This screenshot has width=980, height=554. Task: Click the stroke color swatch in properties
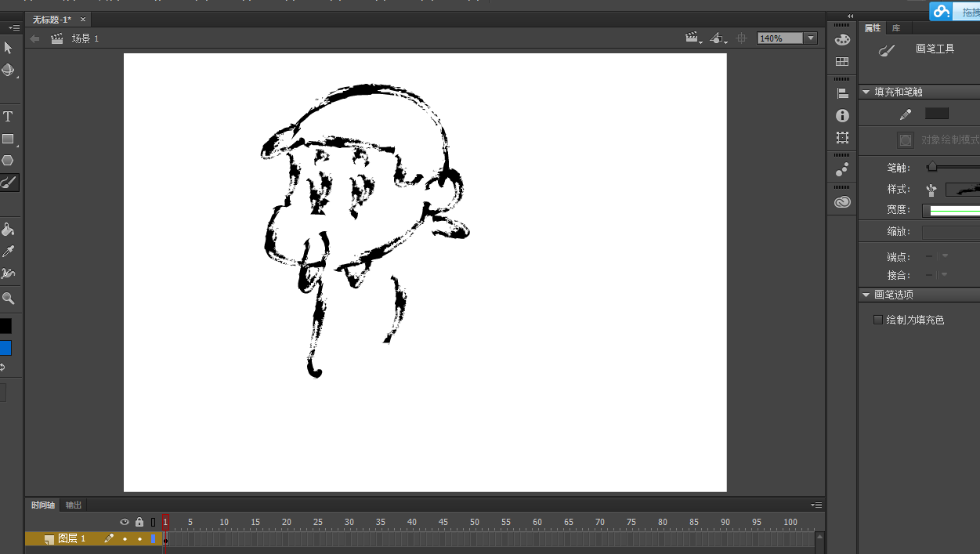coord(936,114)
